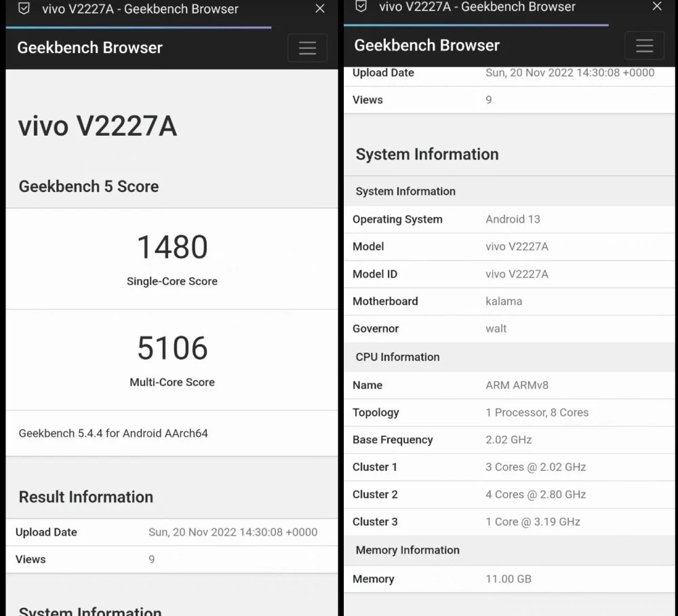The image size is (678, 616).
Task: Select right tab title vivo V2227A - Geekbench Browser
Action: [477, 7]
